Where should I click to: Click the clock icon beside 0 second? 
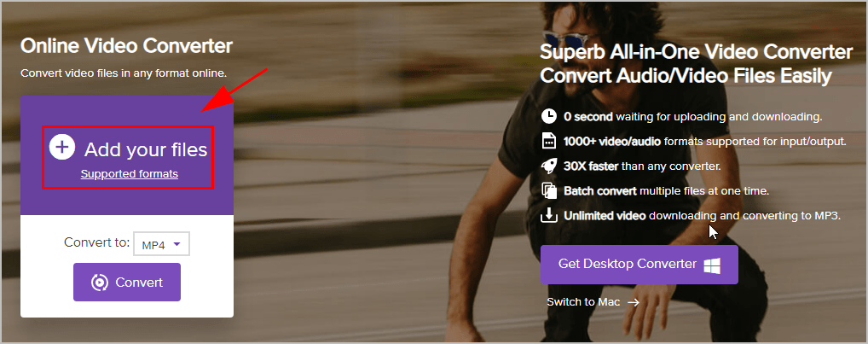pos(548,116)
